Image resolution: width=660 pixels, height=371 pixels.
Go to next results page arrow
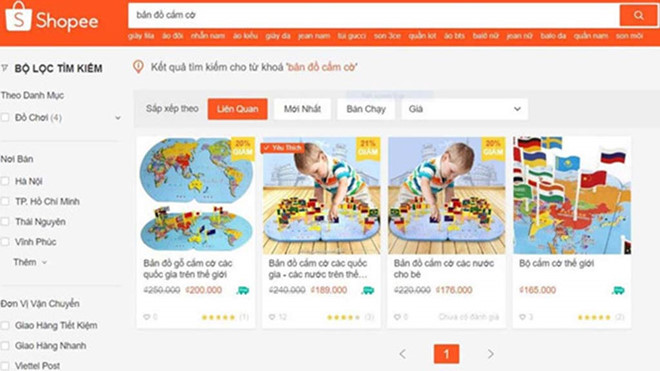(x=490, y=354)
